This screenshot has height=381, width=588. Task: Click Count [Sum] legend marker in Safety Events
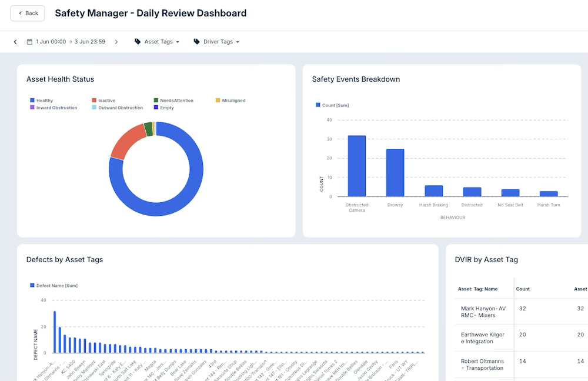pos(318,105)
